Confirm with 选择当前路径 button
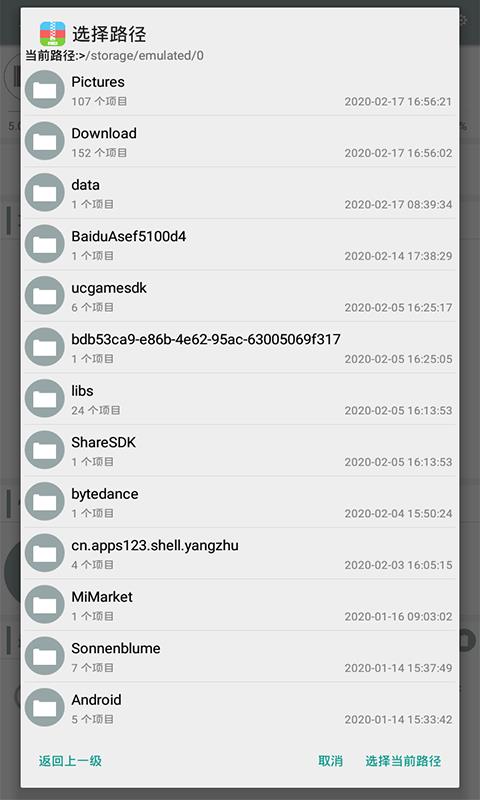The image size is (480, 800). (403, 761)
